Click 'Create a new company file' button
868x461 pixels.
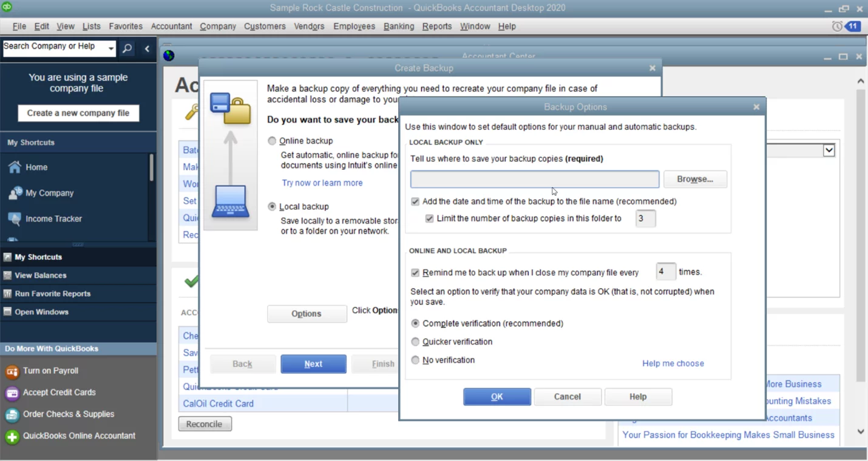(x=78, y=113)
